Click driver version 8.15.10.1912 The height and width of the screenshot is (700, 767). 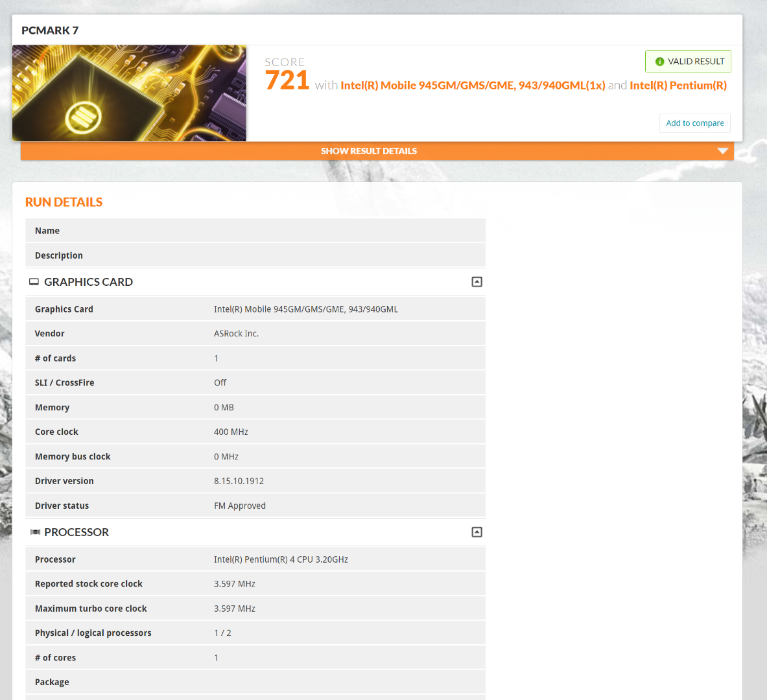(239, 481)
